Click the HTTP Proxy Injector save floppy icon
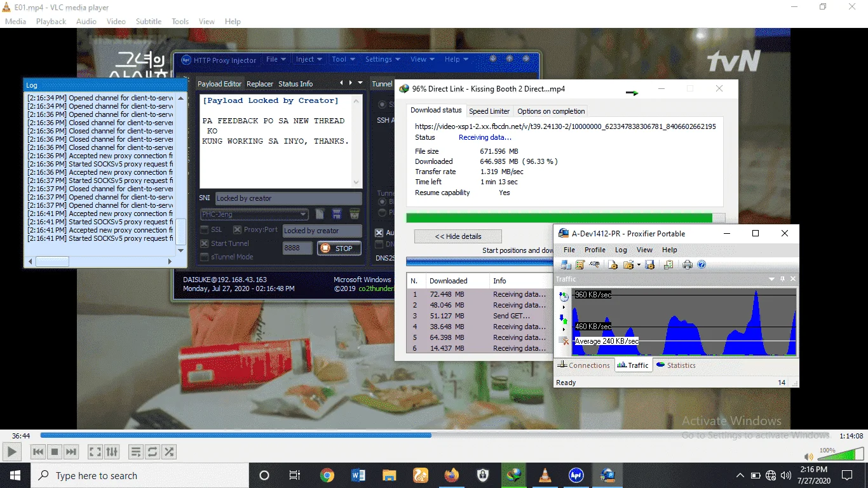This screenshot has width=868, height=488. (x=337, y=213)
